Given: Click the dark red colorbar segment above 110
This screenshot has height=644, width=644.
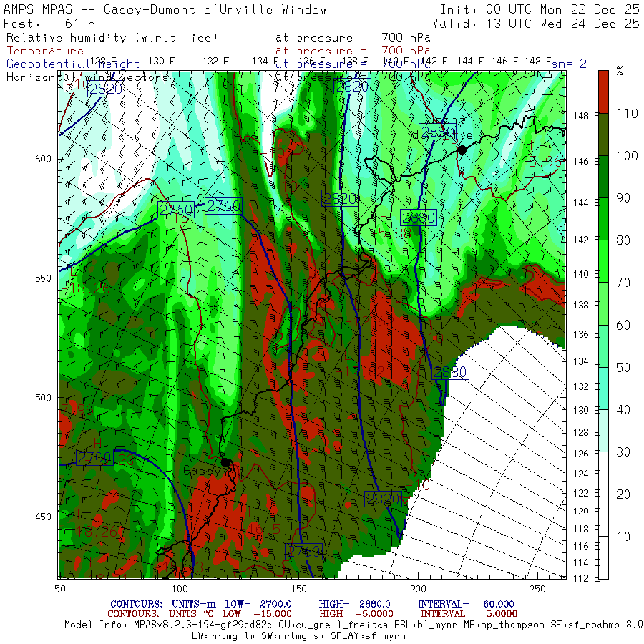Looking at the screenshot, I should [x=603, y=92].
